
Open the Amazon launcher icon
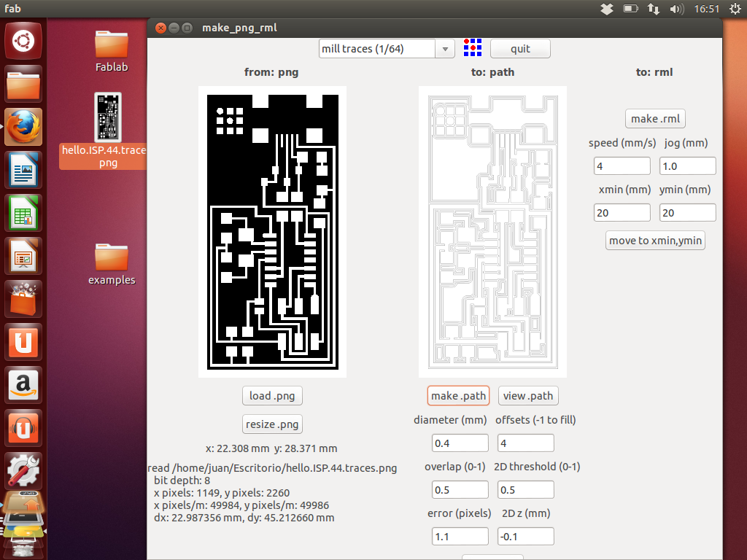coord(23,385)
